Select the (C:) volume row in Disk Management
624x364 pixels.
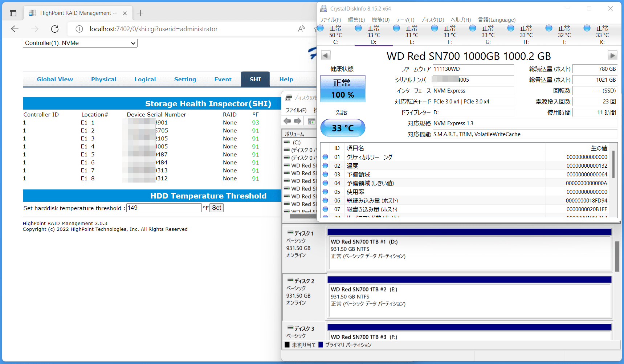pos(299,143)
